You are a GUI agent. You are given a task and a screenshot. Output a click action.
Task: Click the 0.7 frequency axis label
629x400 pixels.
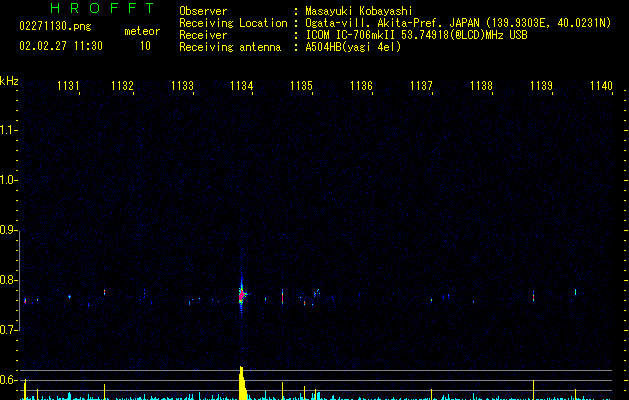click(x=8, y=330)
